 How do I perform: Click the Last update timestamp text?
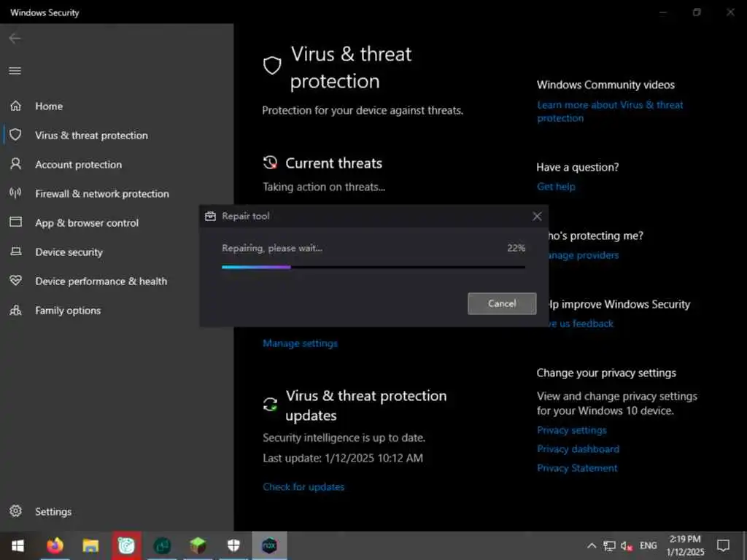pos(343,458)
